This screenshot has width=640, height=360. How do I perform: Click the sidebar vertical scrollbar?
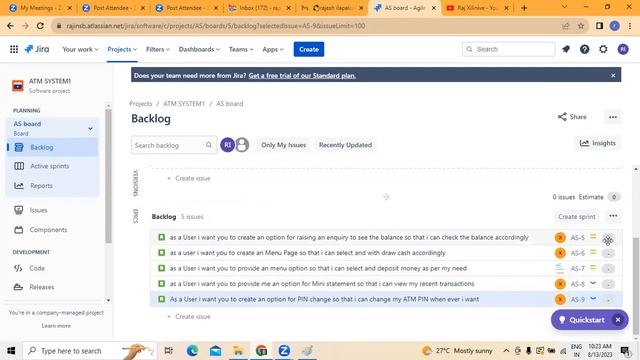pyautogui.click(x=108, y=176)
